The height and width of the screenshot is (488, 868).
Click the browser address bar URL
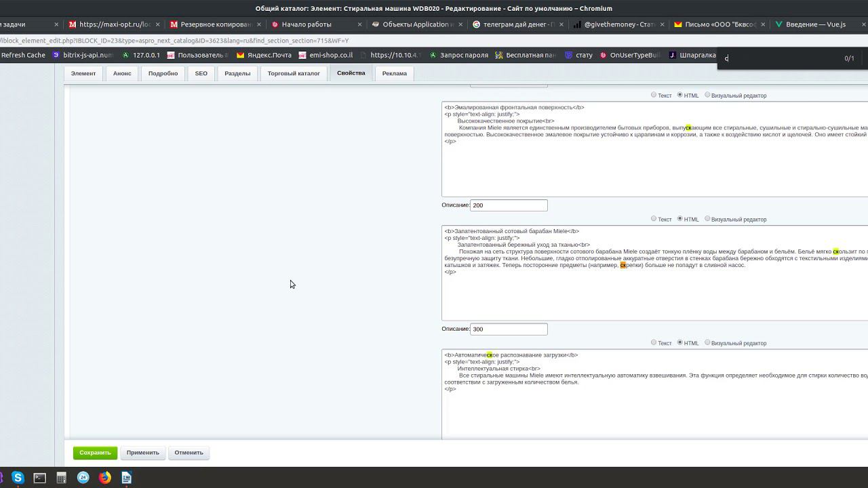[174, 41]
